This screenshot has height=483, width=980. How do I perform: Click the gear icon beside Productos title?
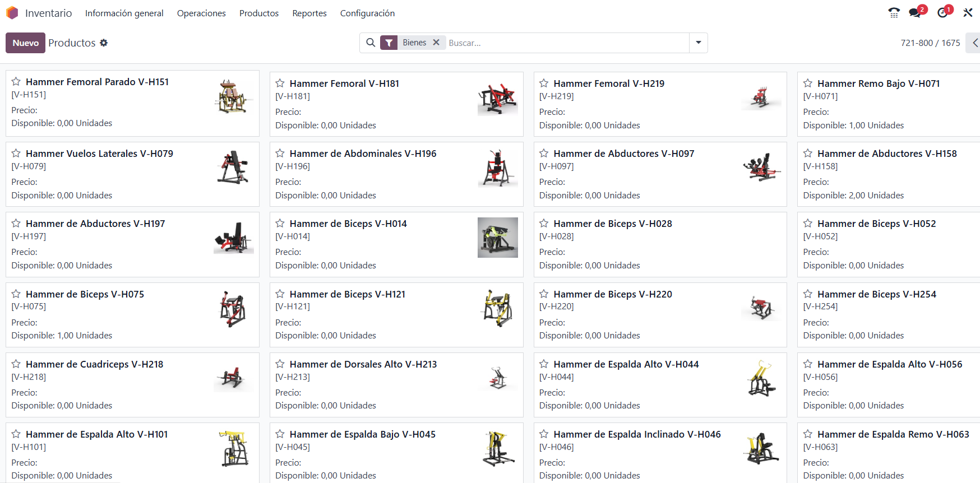pyautogui.click(x=104, y=43)
